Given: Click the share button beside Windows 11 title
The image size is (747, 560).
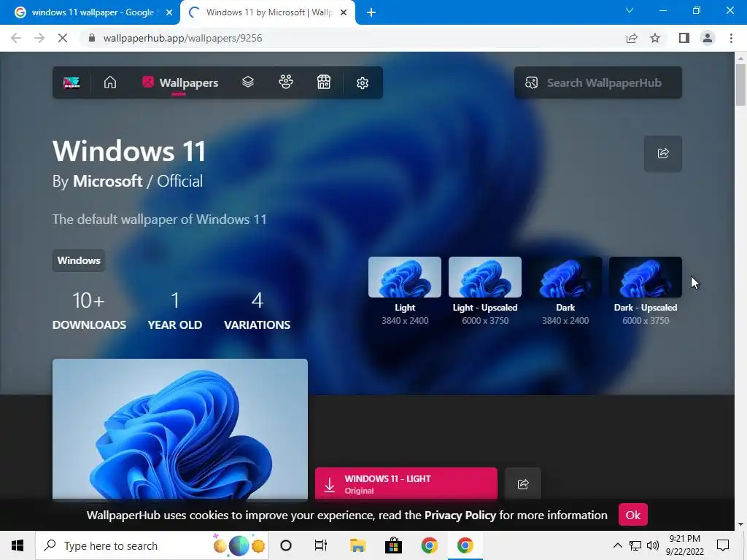Looking at the screenshot, I should (x=662, y=153).
